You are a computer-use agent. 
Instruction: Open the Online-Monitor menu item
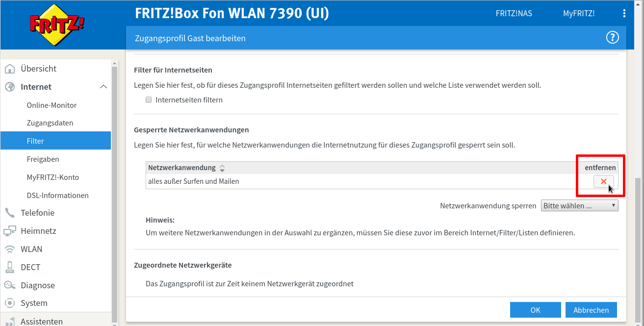(x=52, y=105)
